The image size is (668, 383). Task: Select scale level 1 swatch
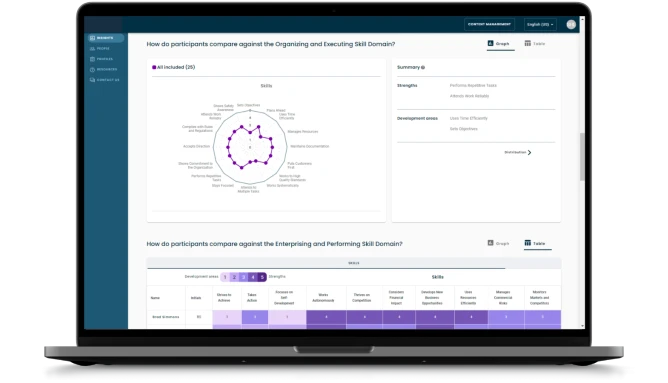(x=225, y=277)
